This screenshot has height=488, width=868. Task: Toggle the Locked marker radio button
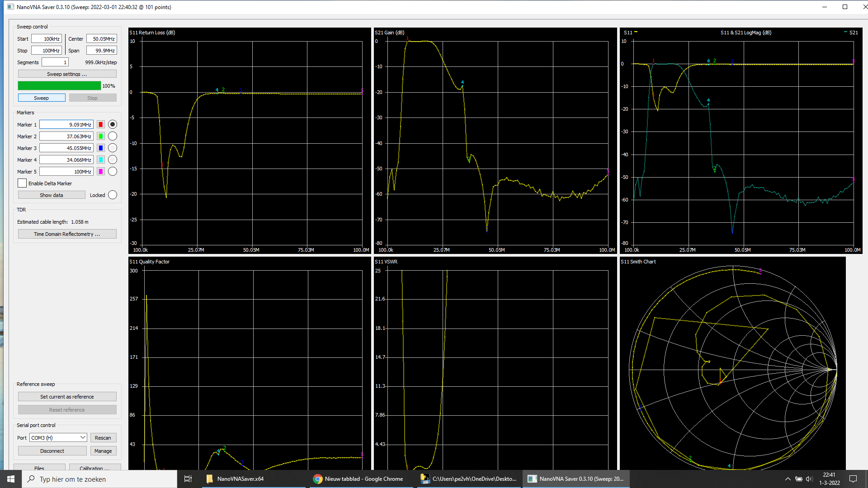113,195
